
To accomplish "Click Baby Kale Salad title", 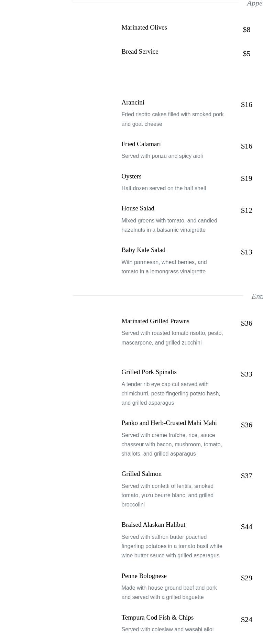I will pos(143,250).
